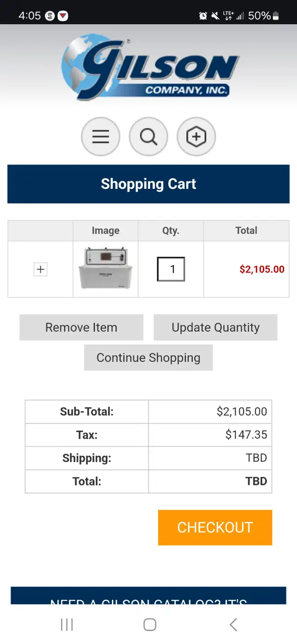Tap Android back arrow icon

[x=233, y=625]
